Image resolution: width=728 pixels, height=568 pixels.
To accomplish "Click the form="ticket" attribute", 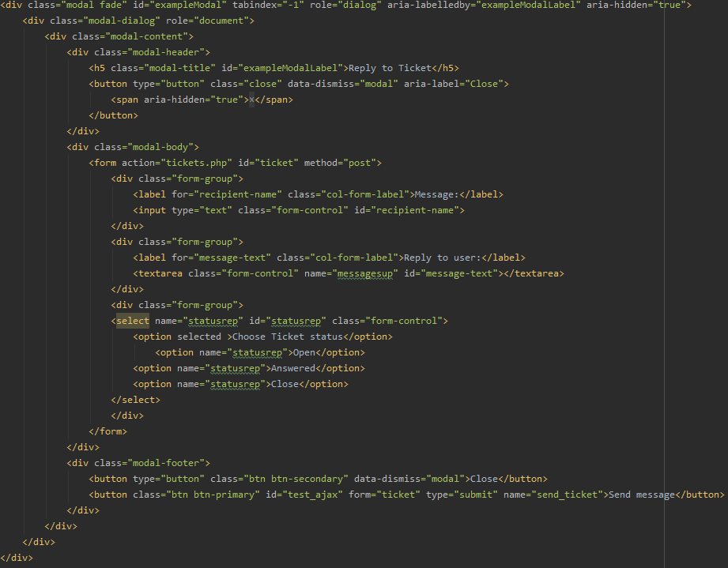I will pos(384,495).
